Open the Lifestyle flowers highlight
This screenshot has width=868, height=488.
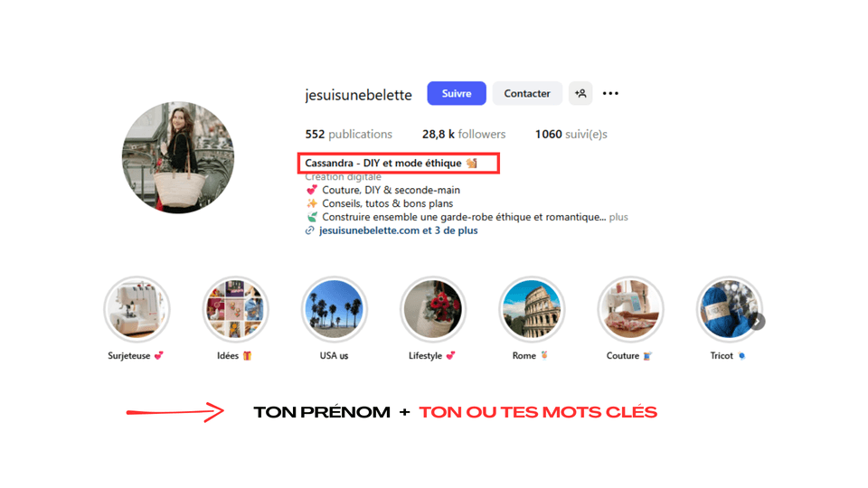pos(433,309)
